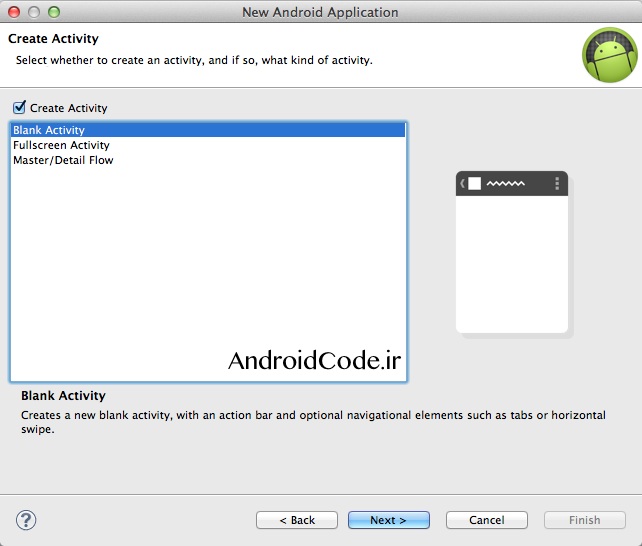Viewport: 642px width, 546px height.
Task: Cancel the New Android Application wizard
Action: 486,520
